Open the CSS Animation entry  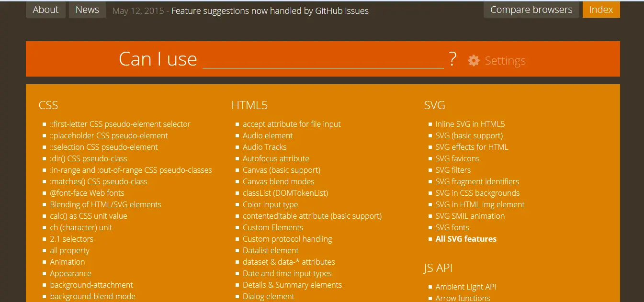[x=68, y=262]
